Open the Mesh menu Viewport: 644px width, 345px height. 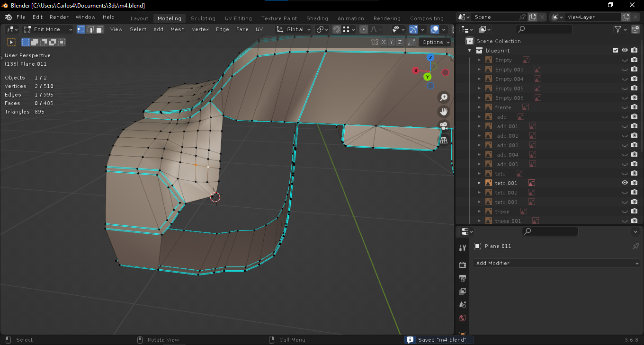coord(177,29)
